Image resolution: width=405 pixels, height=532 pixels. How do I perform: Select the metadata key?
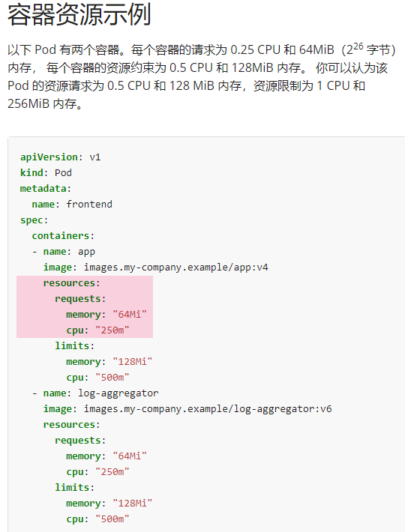[x=43, y=188]
